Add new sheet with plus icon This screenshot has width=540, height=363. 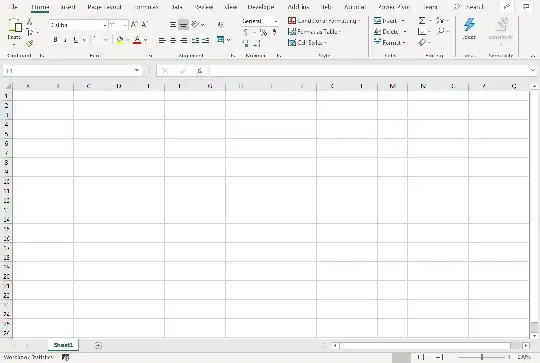98,345
